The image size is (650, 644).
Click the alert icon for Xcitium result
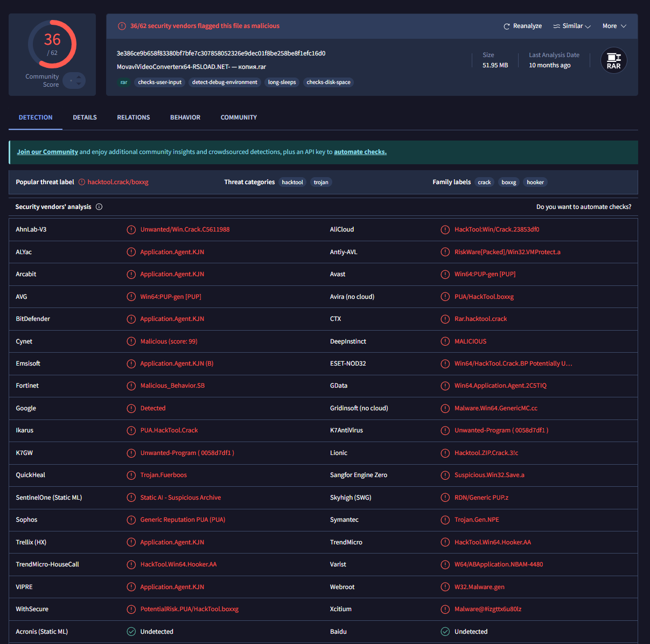pyautogui.click(x=445, y=609)
